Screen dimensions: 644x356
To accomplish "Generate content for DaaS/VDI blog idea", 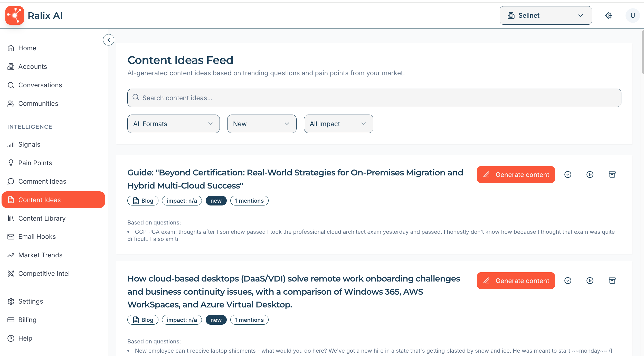I will tap(516, 281).
